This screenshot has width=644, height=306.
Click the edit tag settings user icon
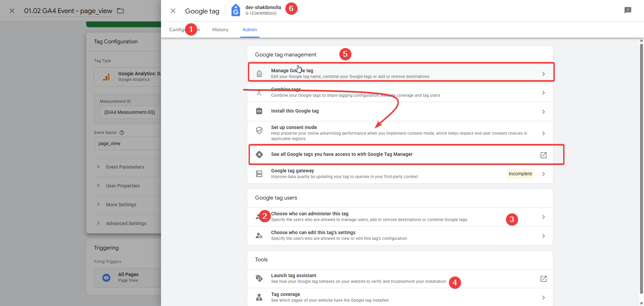(259, 235)
